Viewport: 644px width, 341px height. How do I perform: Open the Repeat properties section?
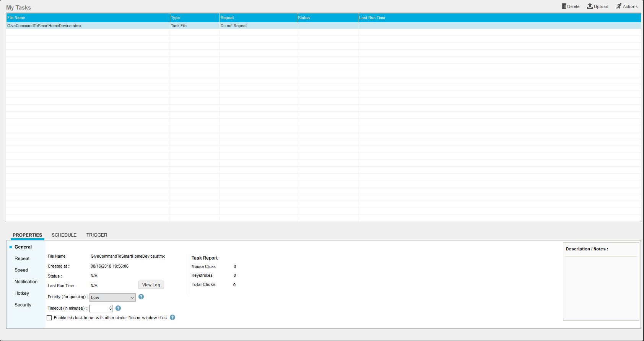(x=22, y=259)
